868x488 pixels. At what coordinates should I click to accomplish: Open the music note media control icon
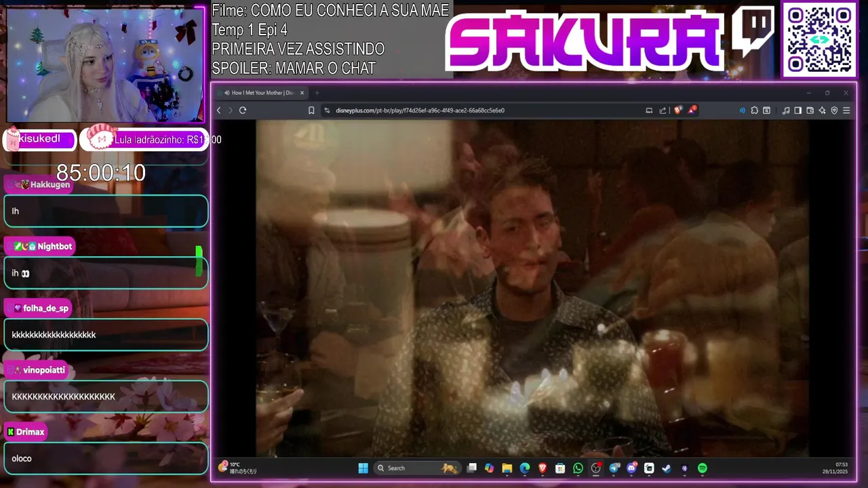(786, 110)
